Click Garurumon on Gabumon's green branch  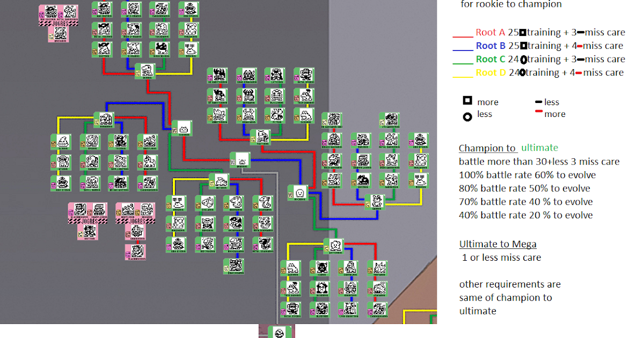pyautogui.click(x=390, y=180)
